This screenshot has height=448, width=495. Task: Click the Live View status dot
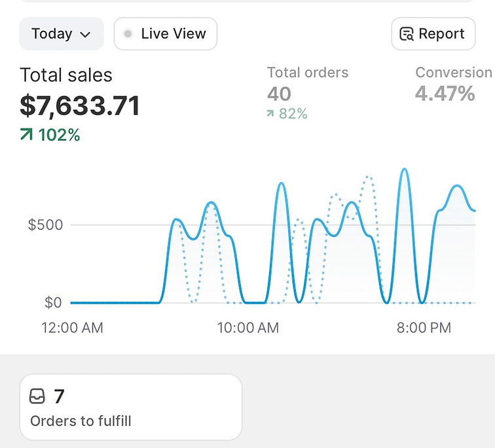click(x=128, y=33)
